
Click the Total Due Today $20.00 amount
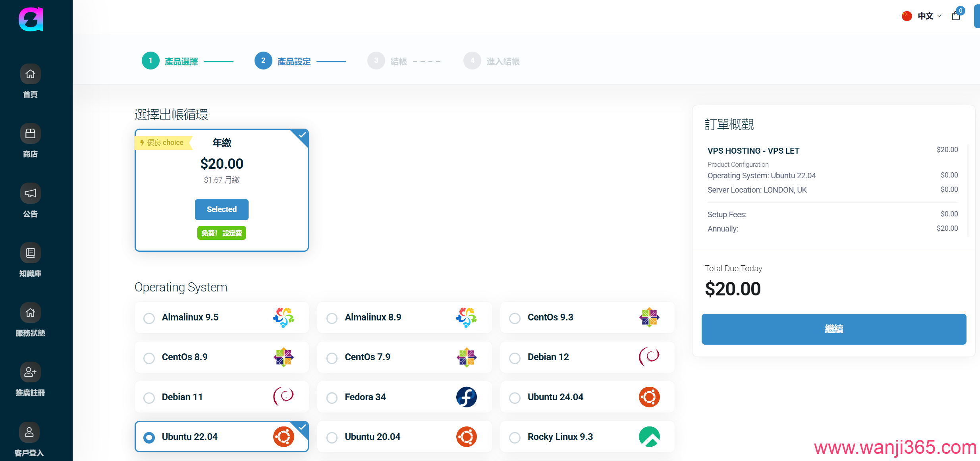(x=733, y=289)
